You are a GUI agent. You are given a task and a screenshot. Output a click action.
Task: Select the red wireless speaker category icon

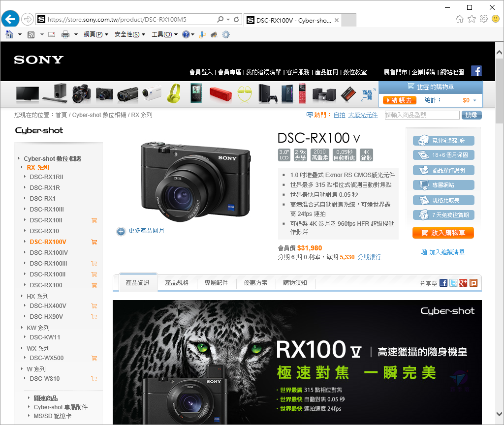(220, 94)
